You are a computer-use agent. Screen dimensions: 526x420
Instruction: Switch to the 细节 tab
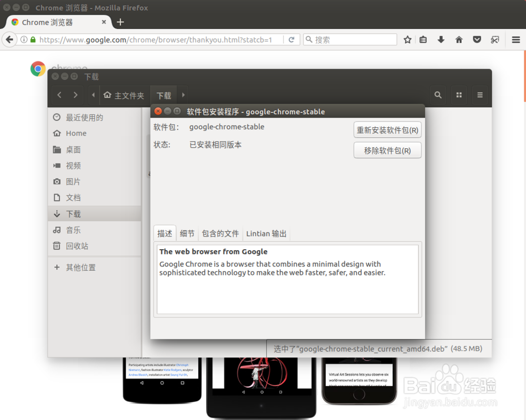coord(187,233)
